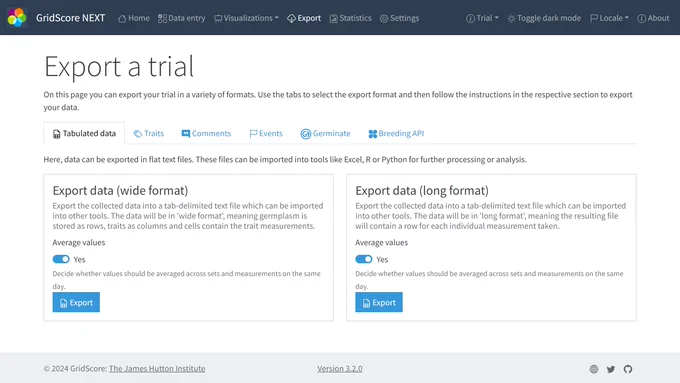Click Export button under wide format
Image resolution: width=680 pixels, height=383 pixels.
click(76, 302)
